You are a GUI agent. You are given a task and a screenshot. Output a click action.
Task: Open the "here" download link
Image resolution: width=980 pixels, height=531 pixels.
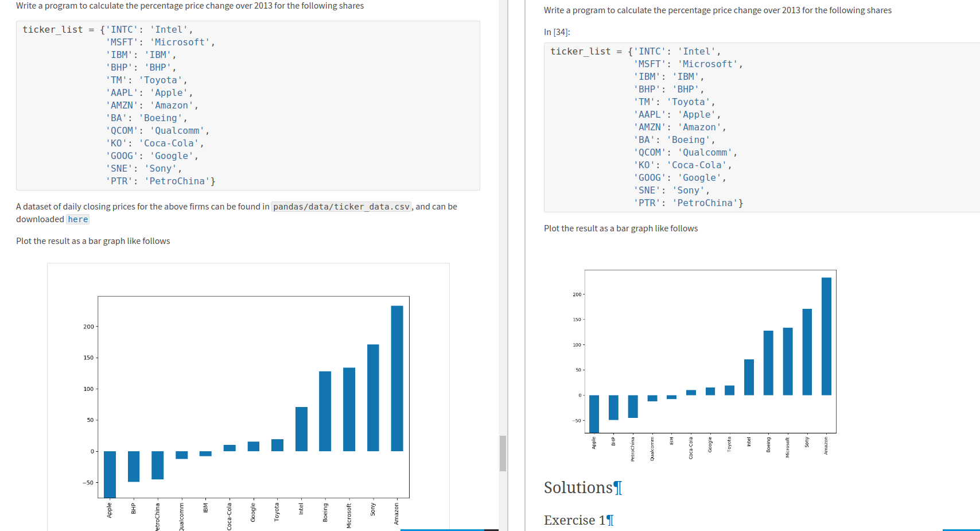77,219
